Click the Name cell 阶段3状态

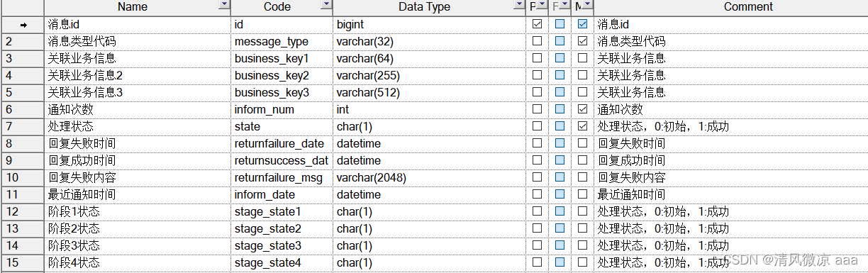138,245
